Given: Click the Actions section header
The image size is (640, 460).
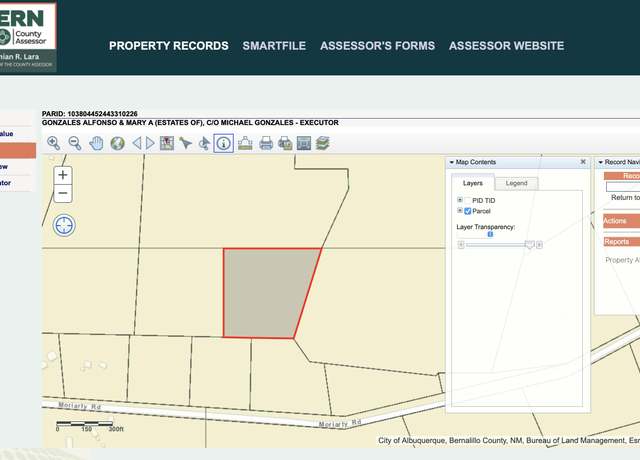Looking at the screenshot, I should coord(622,221).
